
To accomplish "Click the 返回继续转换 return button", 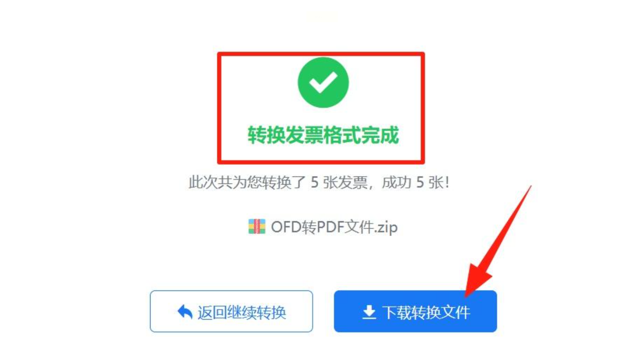I will pyautogui.click(x=231, y=311).
